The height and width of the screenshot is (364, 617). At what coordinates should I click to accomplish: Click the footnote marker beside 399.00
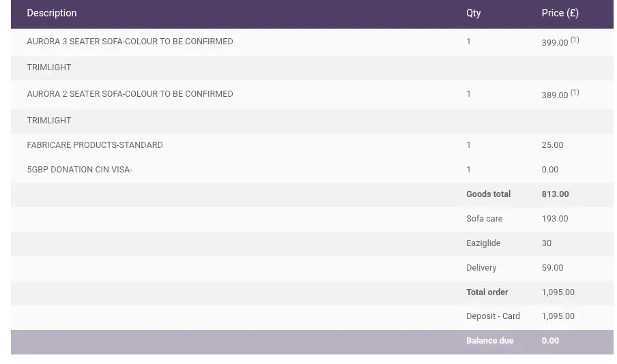[575, 40]
